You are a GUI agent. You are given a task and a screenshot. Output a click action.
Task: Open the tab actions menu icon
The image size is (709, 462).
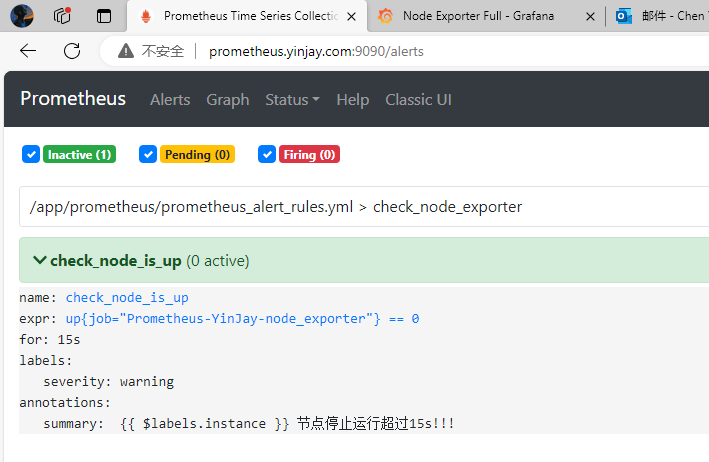point(104,16)
